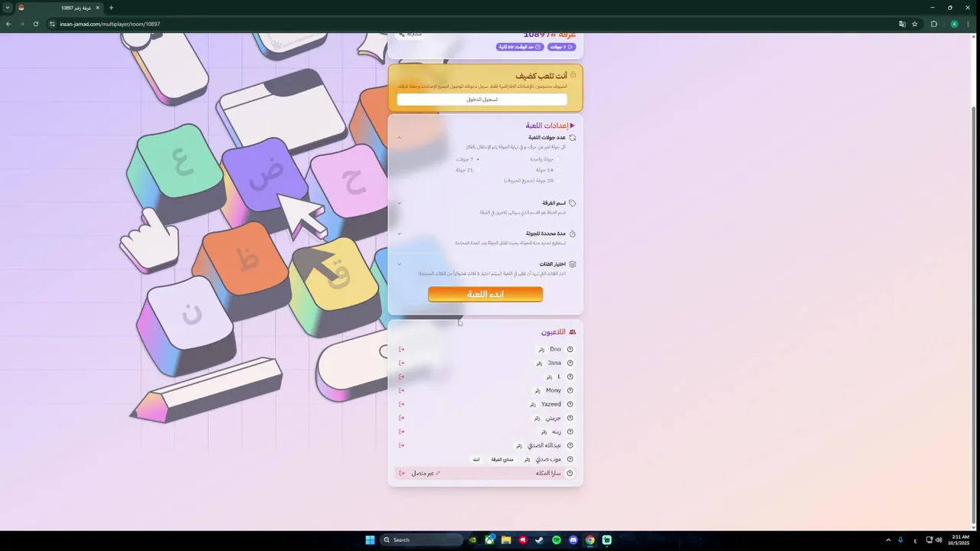Open Steam from the taskbar
Screen dimensions: 980x551
point(540,540)
